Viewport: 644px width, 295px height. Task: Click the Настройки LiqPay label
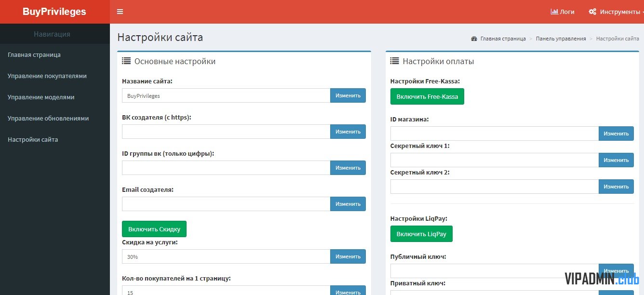click(x=419, y=218)
